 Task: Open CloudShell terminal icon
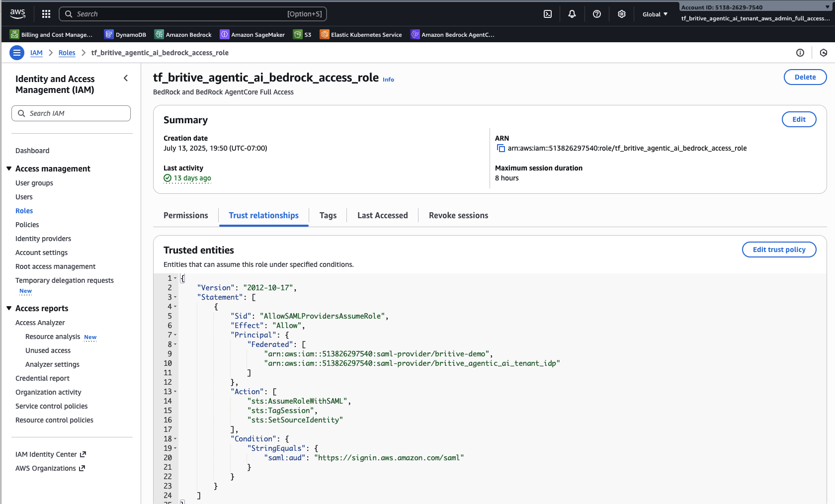(548, 14)
